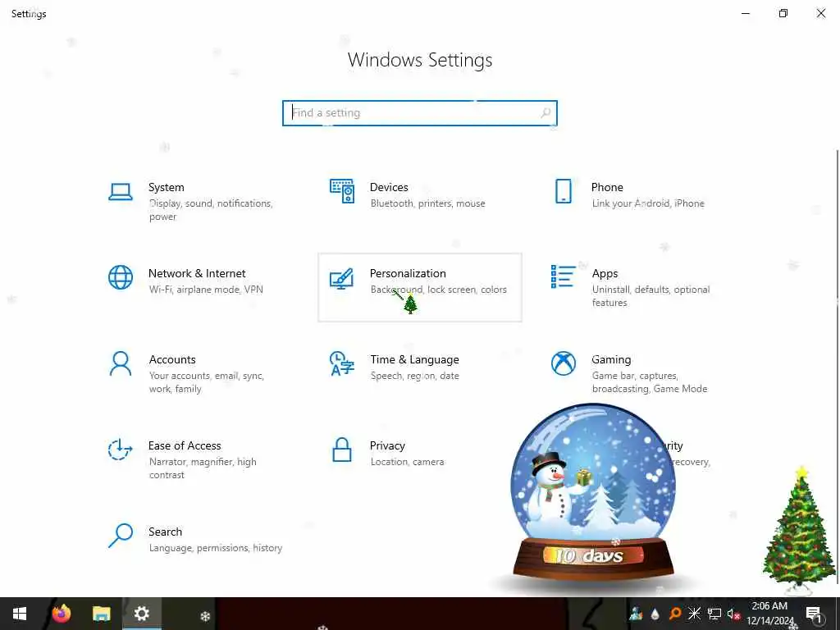840x630 pixels.
Task: Launch Firefox from the taskbar
Action: pos(61,614)
